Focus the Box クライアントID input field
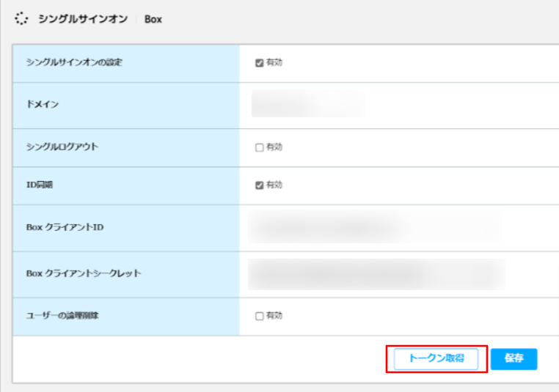Viewport: 559px width, 392px height. pos(375,227)
